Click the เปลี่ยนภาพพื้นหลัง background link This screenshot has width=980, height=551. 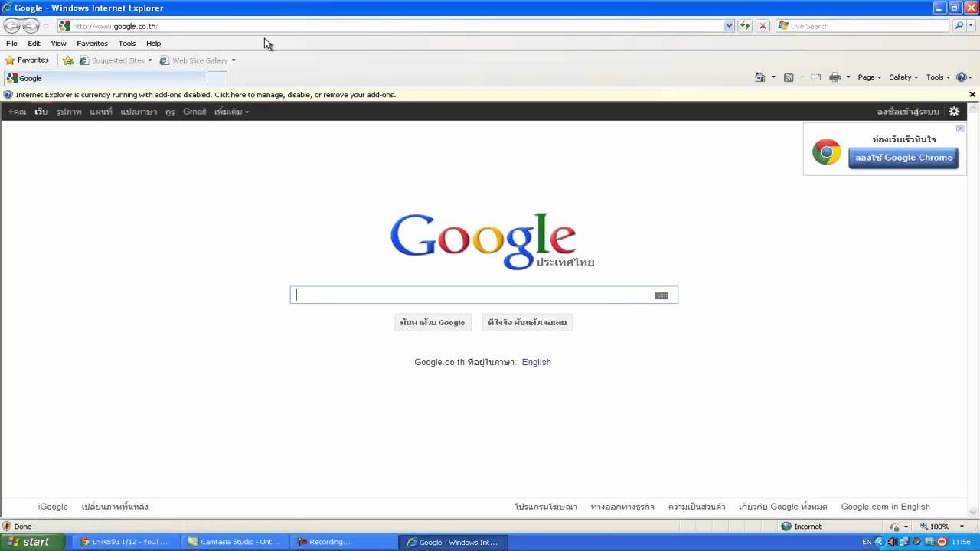[x=115, y=507]
